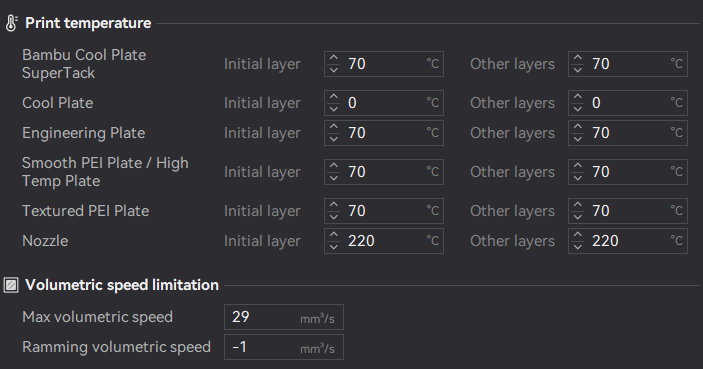This screenshot has width=703, height=369.
Task: Decrease Bambu Cool Plate SuperTack other layers temperature
Action: (577, 69)
